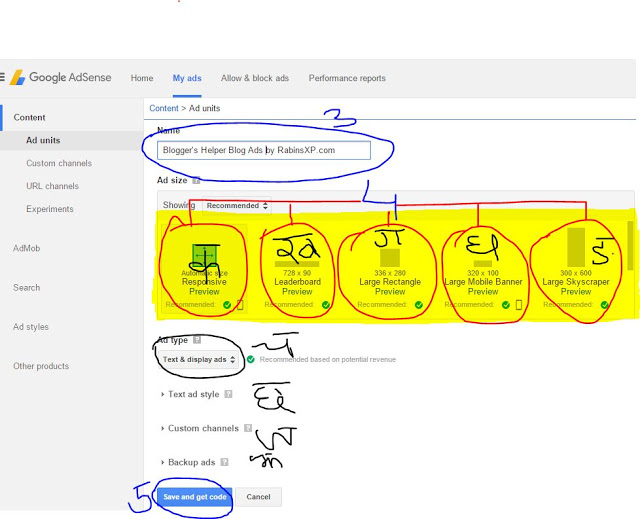Click Preview under Large Mobile Banner

click(x=483, y=292)
